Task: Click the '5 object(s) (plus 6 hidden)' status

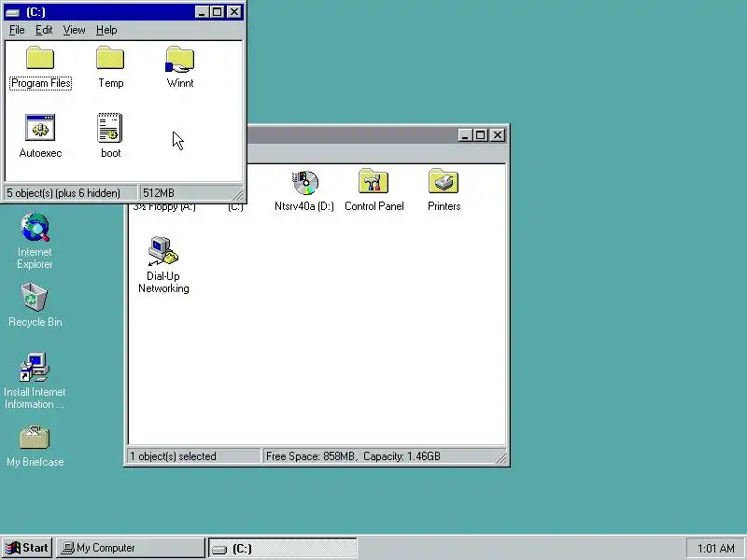Action: pyautogui.click(x=70, y=193)
